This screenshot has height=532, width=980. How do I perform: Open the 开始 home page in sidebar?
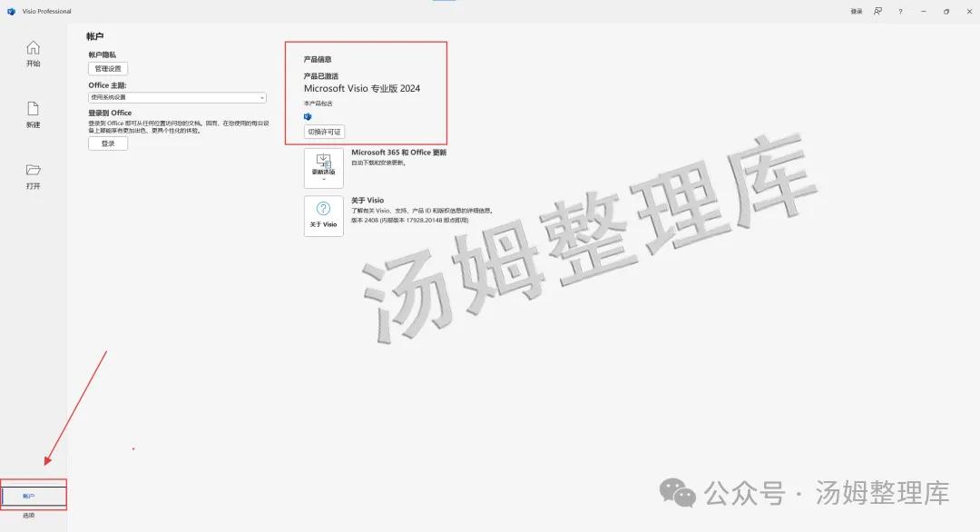[x=34, y=54]
